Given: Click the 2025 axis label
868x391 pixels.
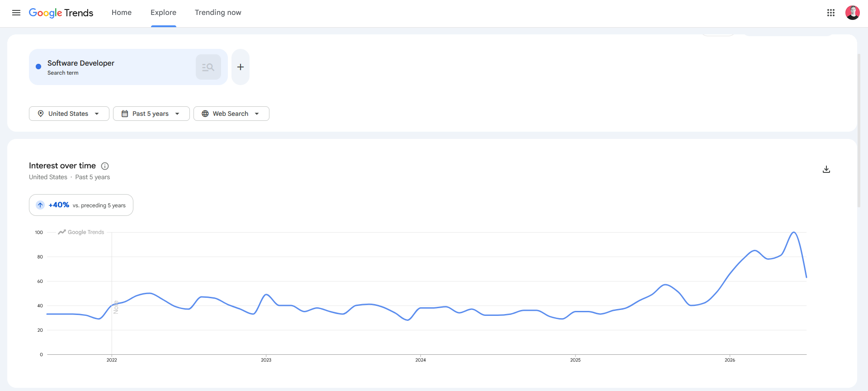Looking at the screenshot, I should pyautogui.click(x=576, y=360).
